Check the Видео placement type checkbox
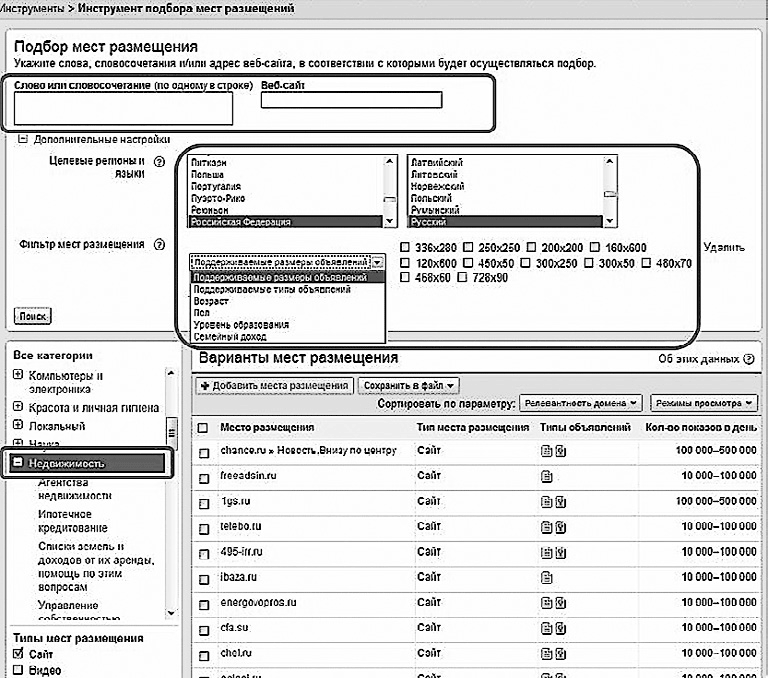Image resolution: width=768 pixels, height=678 pixels. (18, 670)
